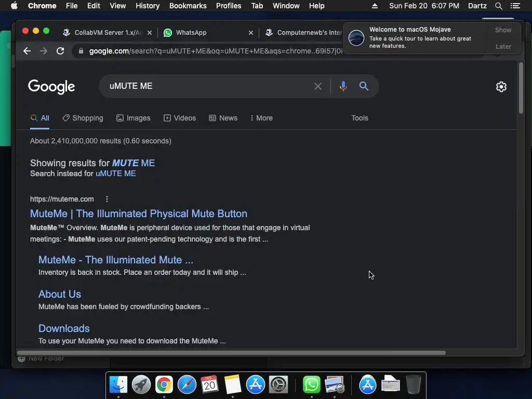Select the All results tab
The width and height of the screenshot is (532, 399).
[x=39, y=118]
